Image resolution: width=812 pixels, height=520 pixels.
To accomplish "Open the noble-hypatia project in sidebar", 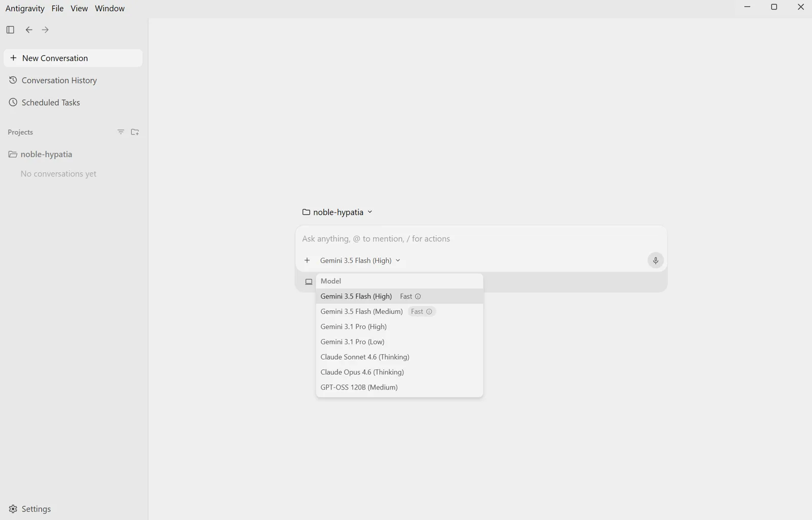I will 73,154.
